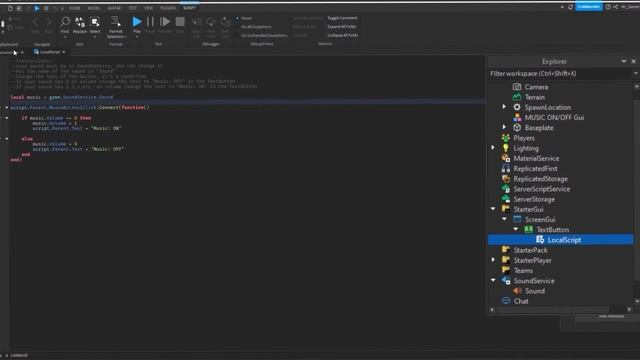Click the Step Over debugger icon
The width and height of the screenshot is (640, 360).
(x=211, y=22)
